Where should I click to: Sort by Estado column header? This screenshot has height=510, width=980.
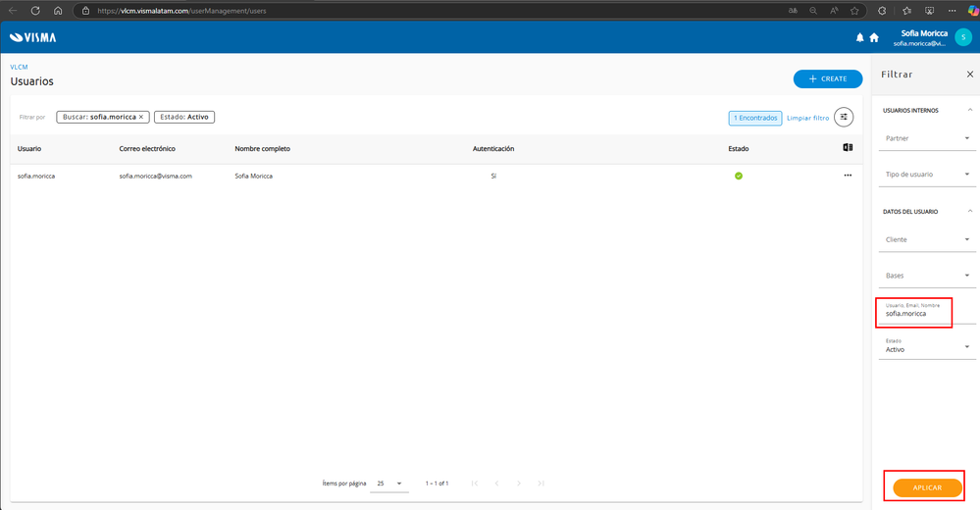pos(738,149)
